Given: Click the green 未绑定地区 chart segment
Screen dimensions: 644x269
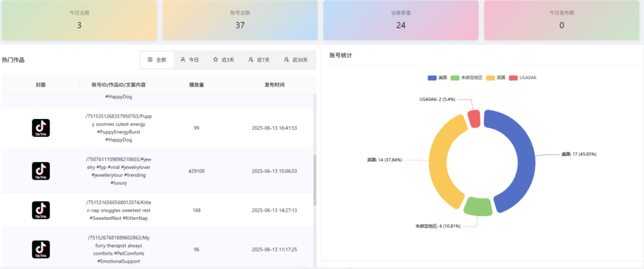Looking at the screenshot, I should tap(478, 205).
